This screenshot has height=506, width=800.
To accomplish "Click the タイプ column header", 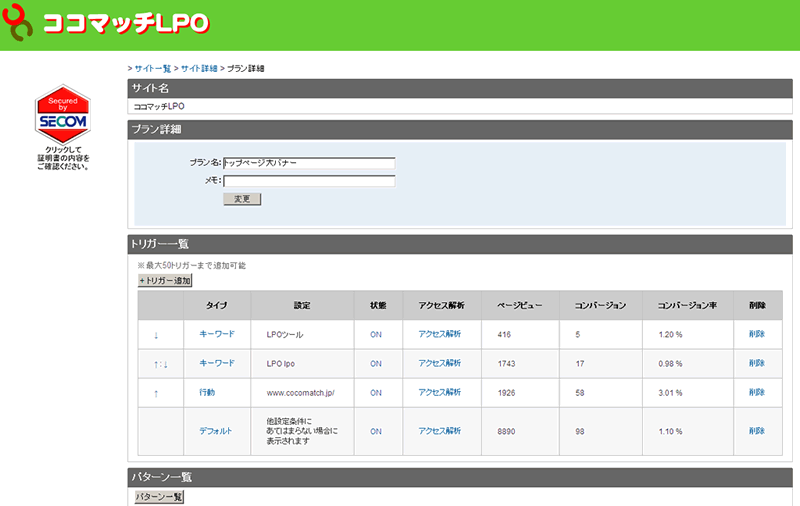I will [217, 306].
